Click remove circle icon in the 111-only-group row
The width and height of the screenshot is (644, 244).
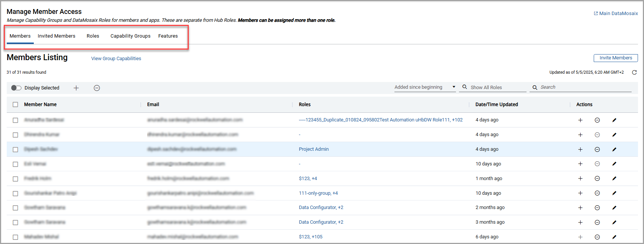pos(597,193)
